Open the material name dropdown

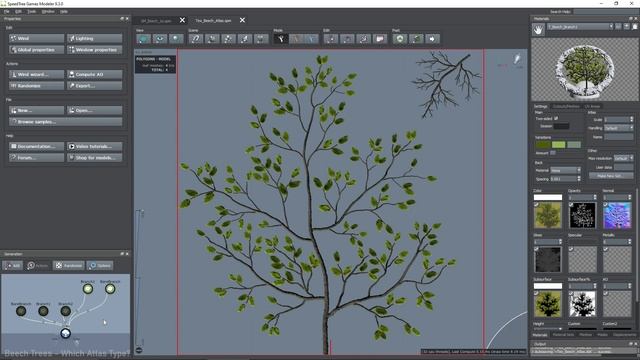[x=580, y=27]
